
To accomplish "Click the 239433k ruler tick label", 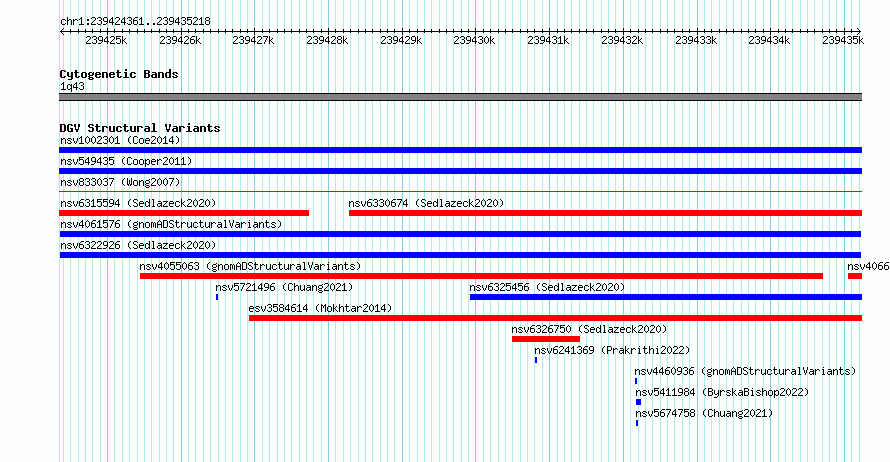I will click(x=696, y=40).
